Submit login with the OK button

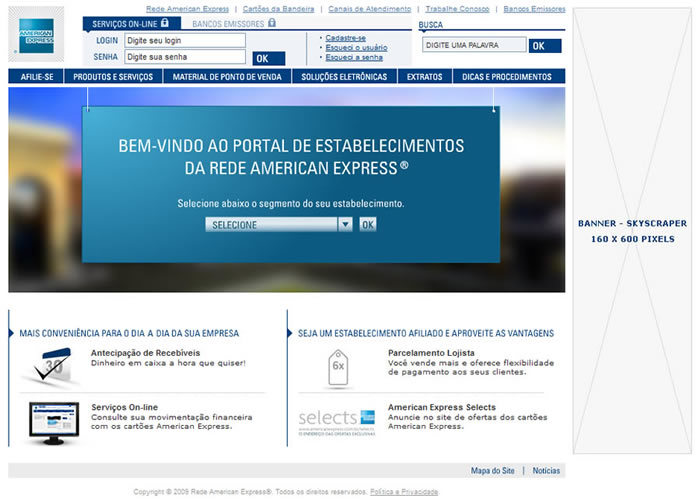pyautogui.click(x=268, y=58)
